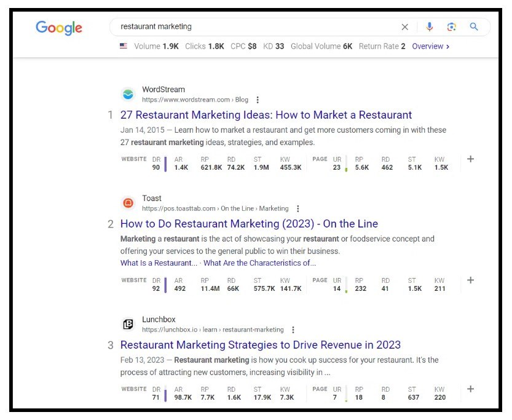Viewport: 512px width, 420px height.
Task: Click Toast's KW 141.7K website value
Action: coord(291,288)
